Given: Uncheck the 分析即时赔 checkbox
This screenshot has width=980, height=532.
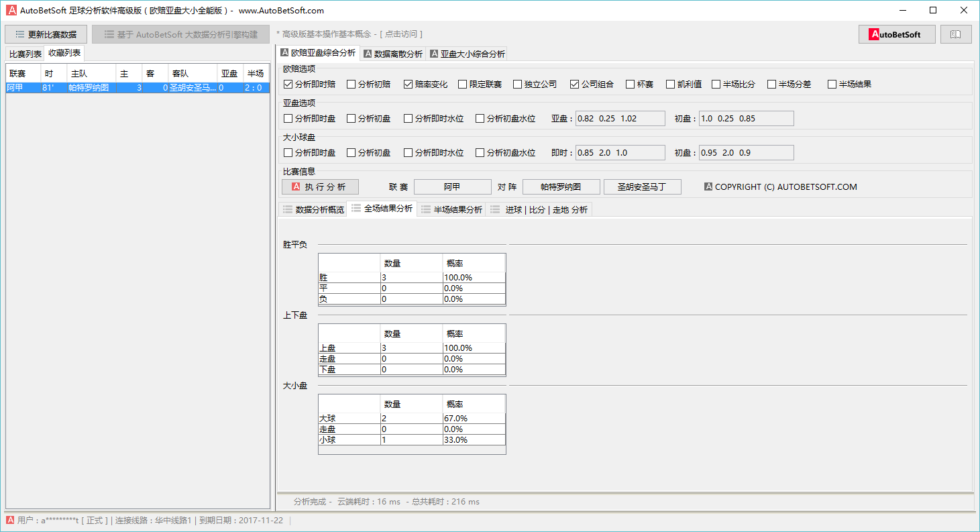Looking at the screenshot, I should pyautogui.click(x=288, y=85).
